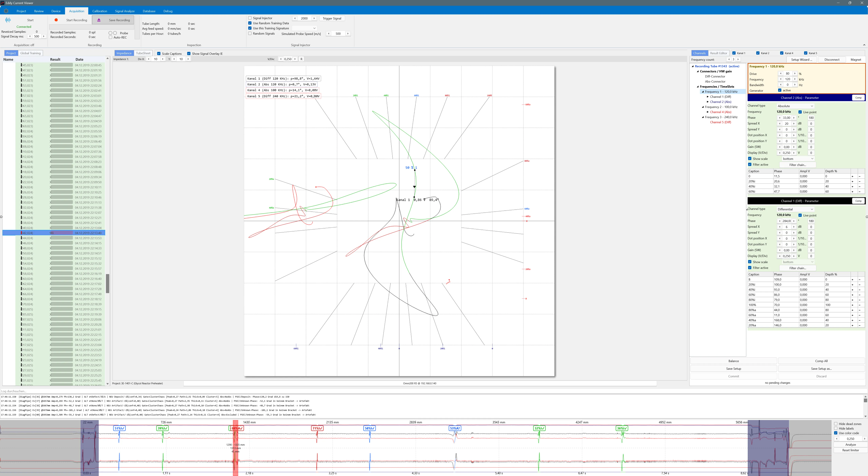The height and width of the screenshot is (476, 868).
Task: Click the 71%I defect marker on timeline
Action: pos(317,428)
